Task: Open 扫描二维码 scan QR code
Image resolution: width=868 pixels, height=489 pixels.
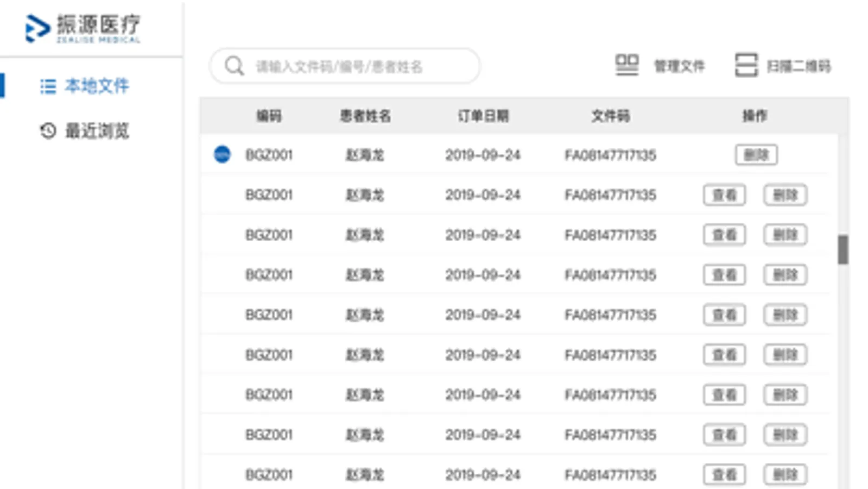Action: click(783, 66)
